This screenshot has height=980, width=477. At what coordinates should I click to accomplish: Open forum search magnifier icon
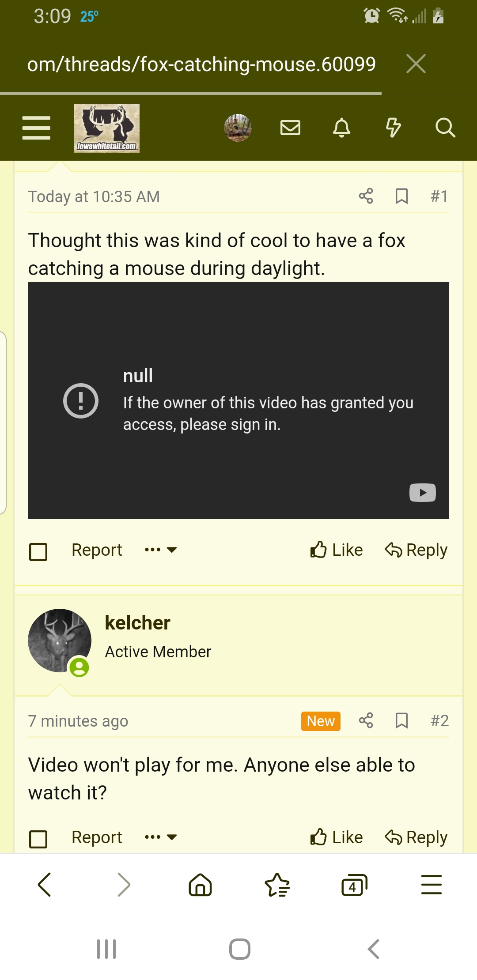[x=445, y=128]
